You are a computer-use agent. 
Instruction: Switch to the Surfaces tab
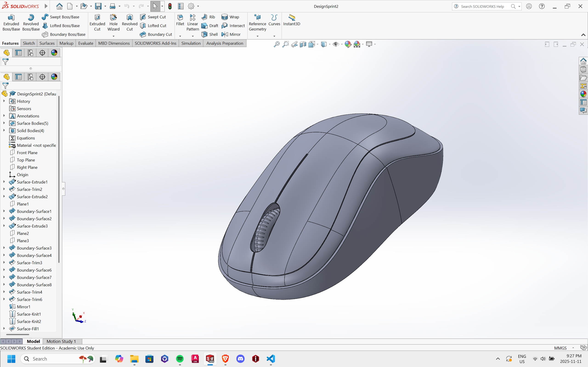click(47, 43)
